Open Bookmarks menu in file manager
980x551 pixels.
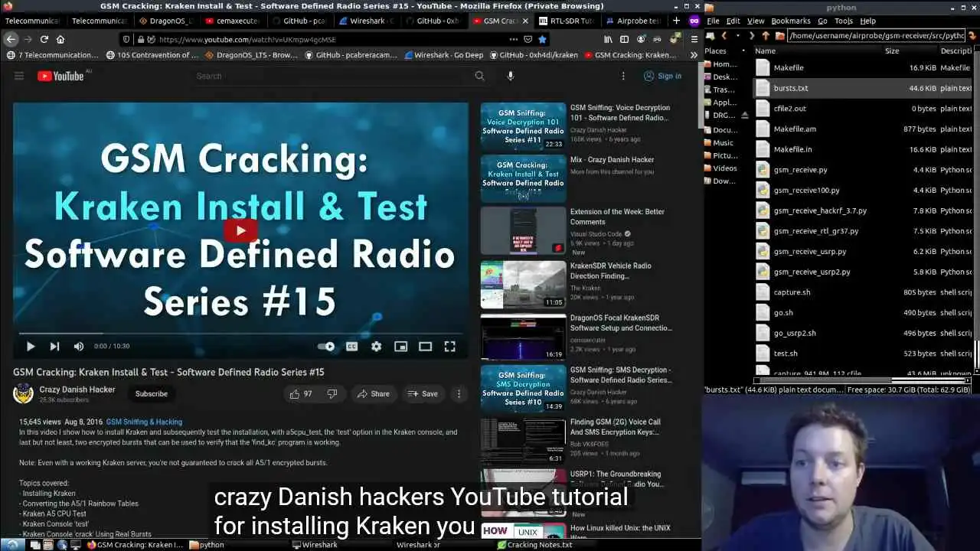(x=790, y=21)
